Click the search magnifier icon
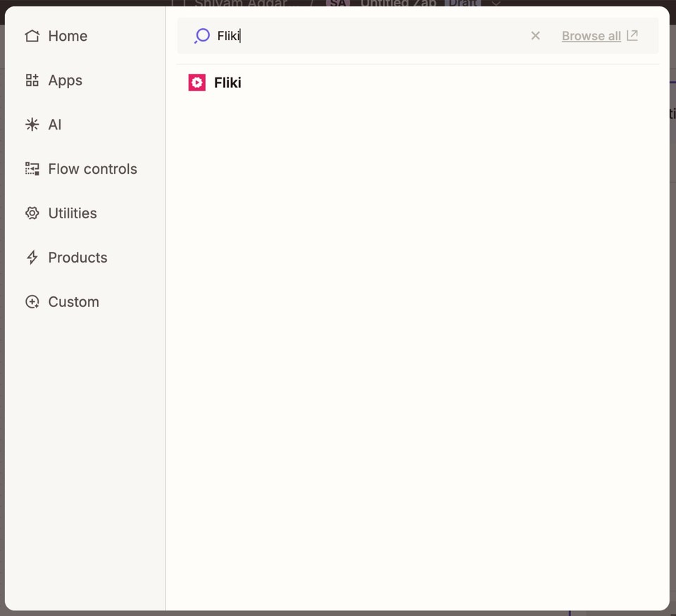Screen dimensions: 676x616 coord(202,36)
